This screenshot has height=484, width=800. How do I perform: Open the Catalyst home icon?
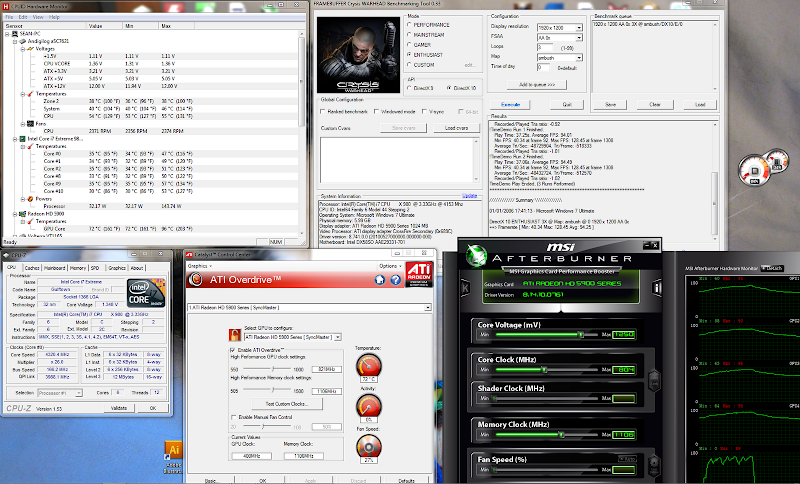point(380,279)
